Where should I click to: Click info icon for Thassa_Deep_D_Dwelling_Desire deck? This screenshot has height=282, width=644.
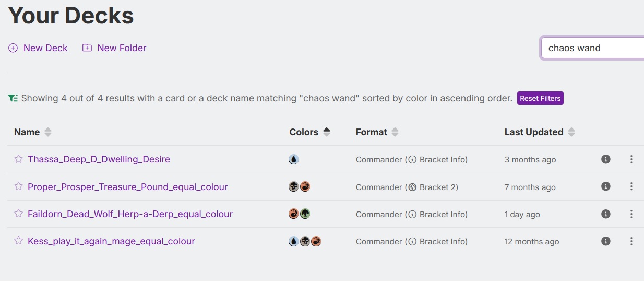[x=605, y=159]
